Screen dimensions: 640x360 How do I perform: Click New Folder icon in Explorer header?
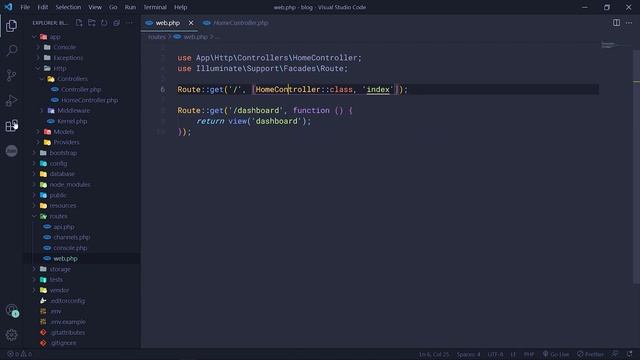point(92,23)
